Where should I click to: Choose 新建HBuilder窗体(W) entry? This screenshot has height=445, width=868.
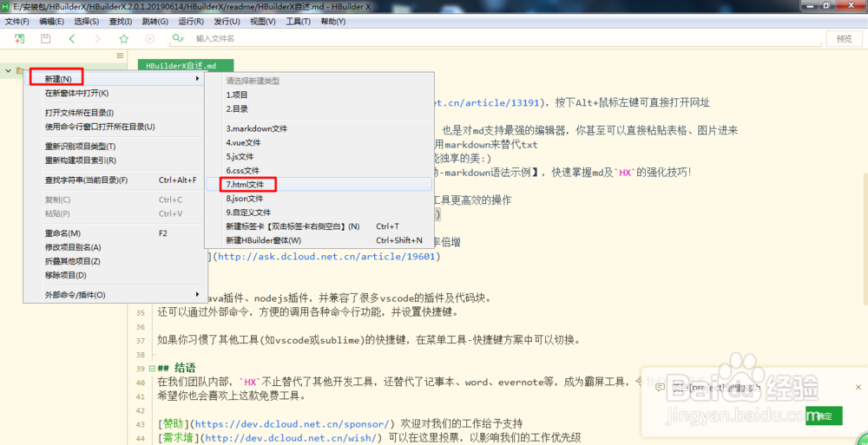(319, 241)
